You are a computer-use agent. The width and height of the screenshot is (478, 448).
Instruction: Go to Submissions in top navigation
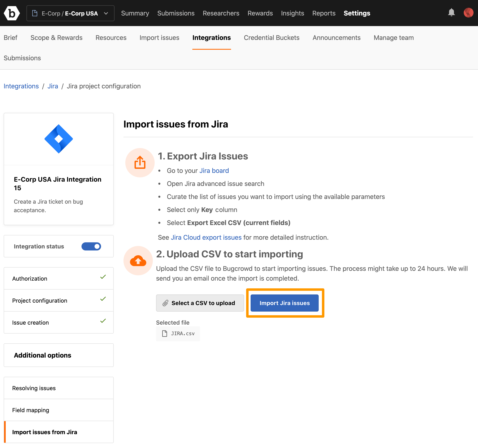tap(176, 13)
